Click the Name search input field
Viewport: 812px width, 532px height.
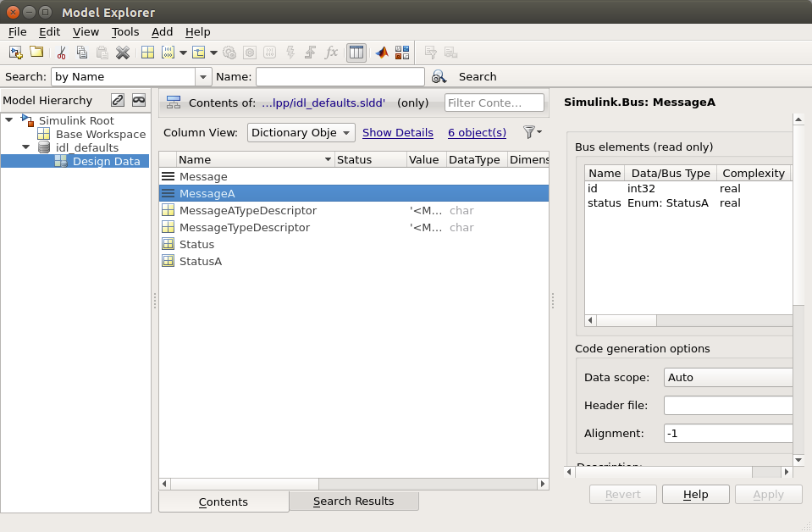(340, 77)
